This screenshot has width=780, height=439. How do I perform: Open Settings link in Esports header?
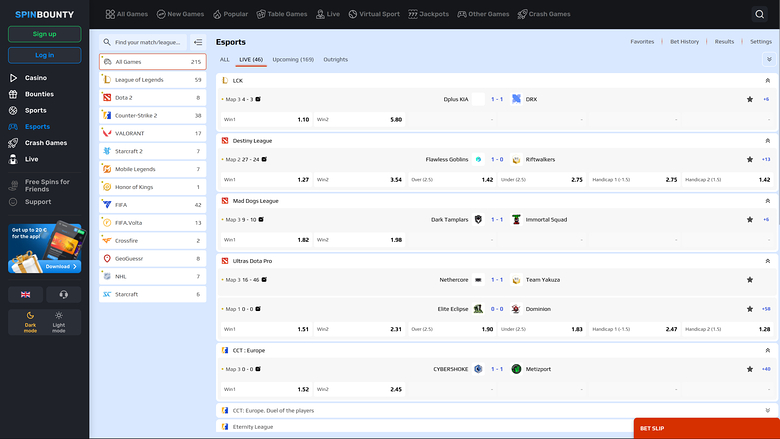tap(761, 42)
